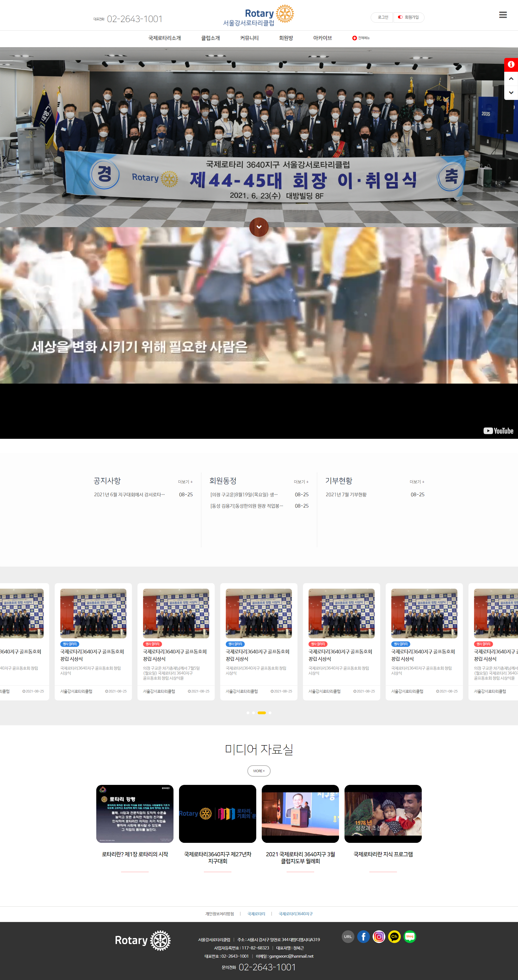
Task: Open the Instagram icon in footer
Action: (x=379, y=936)
